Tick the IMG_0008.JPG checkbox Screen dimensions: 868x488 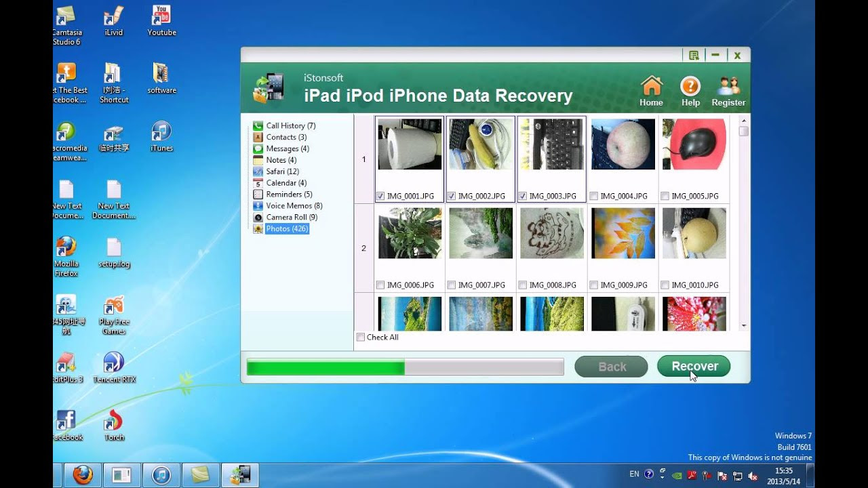click(522, 285)
